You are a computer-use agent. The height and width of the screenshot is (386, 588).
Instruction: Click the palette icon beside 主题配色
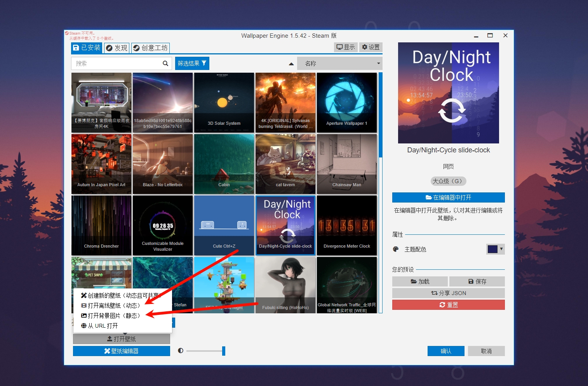click(x=395, y=249)
